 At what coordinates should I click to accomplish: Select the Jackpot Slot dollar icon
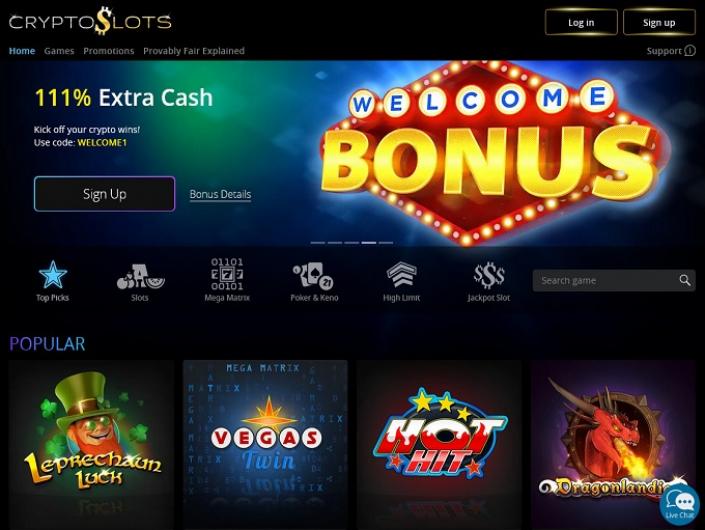pos(489,275)
